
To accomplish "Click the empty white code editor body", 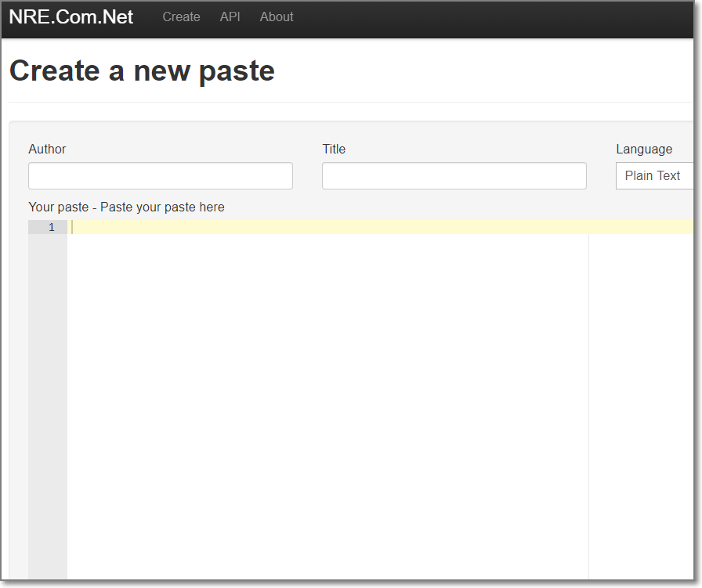I will [313, 391].
